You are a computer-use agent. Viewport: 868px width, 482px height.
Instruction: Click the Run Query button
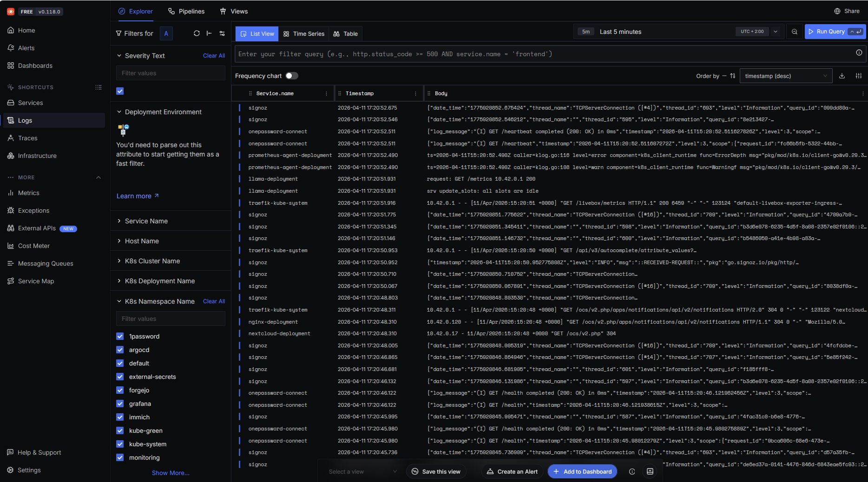830,32
